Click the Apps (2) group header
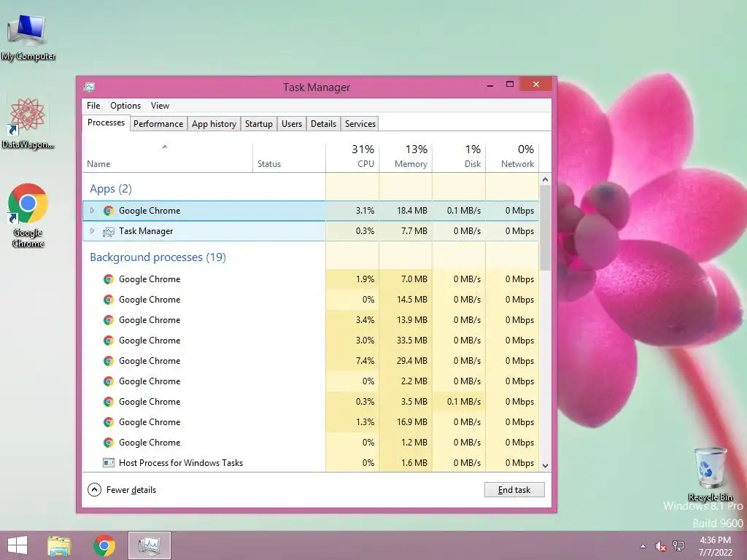Image resolution: width=747 pixels, height=560 pixels. click(x=111, y=189)
